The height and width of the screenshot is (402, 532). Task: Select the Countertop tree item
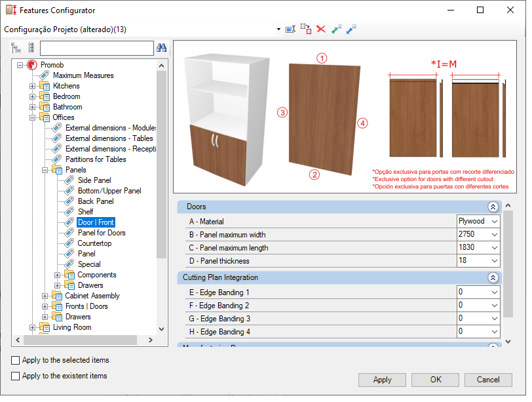coord(94,244)
